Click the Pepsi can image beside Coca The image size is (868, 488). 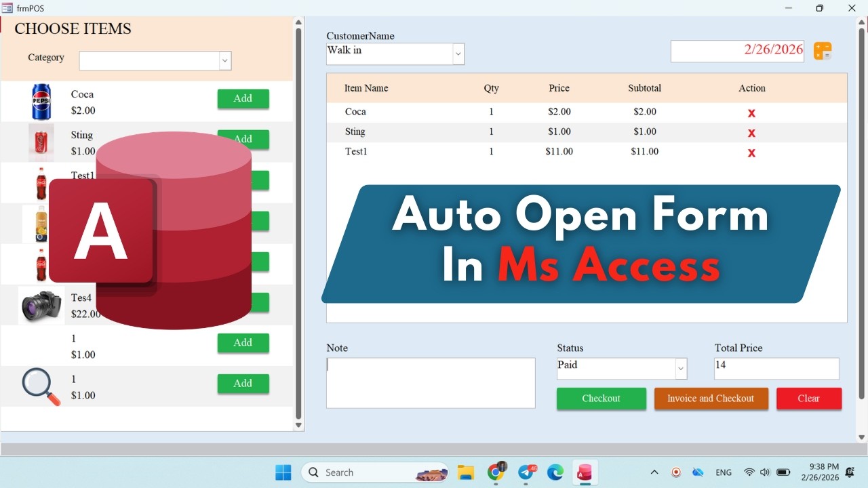tap(41, 102)
